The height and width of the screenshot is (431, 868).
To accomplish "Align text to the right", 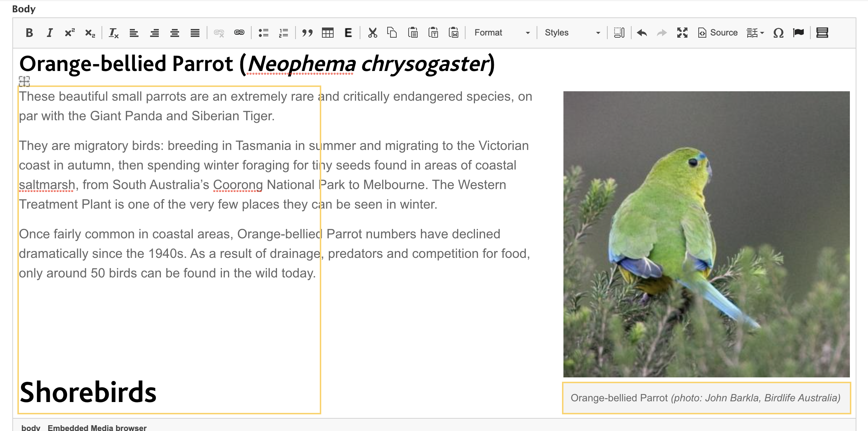I will [x=154, y=33].
